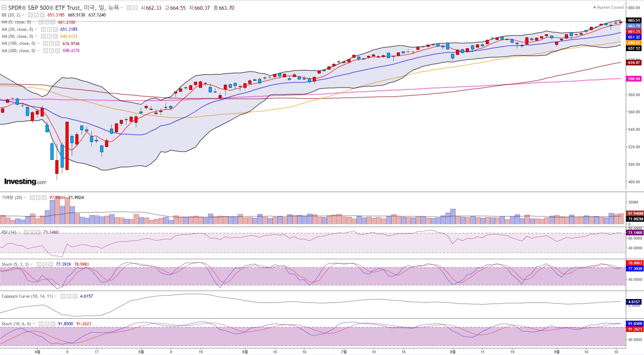Click the Coppock Curve (10, 14, 11) label
The width and height of the screenshot is (644, 355).
click(27, 296)
